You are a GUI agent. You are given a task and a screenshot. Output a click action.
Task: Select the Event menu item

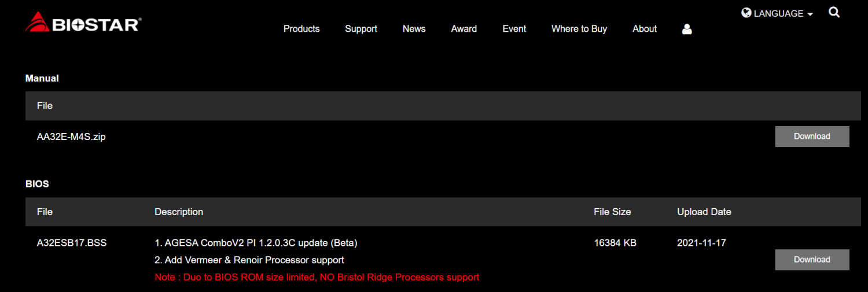click(514, 29)
